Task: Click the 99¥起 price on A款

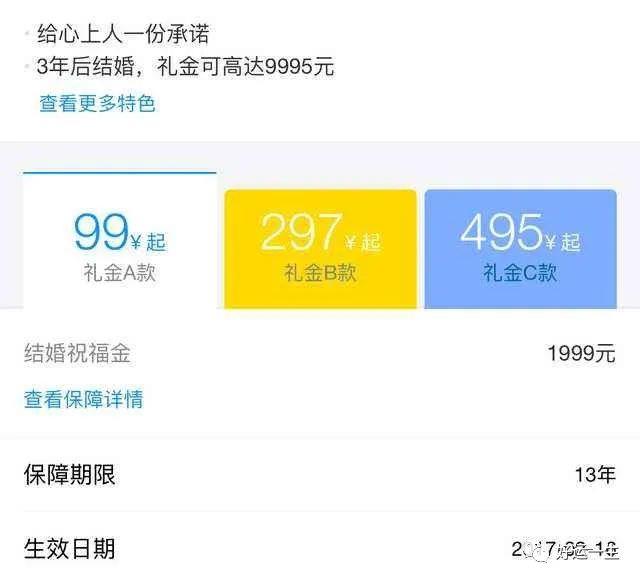Action: point(120,233)
